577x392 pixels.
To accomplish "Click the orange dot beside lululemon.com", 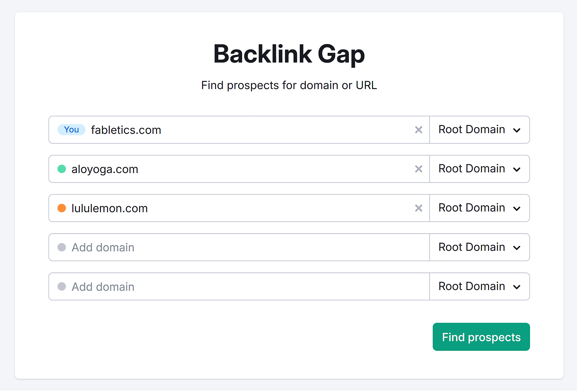I will point(62,208).
